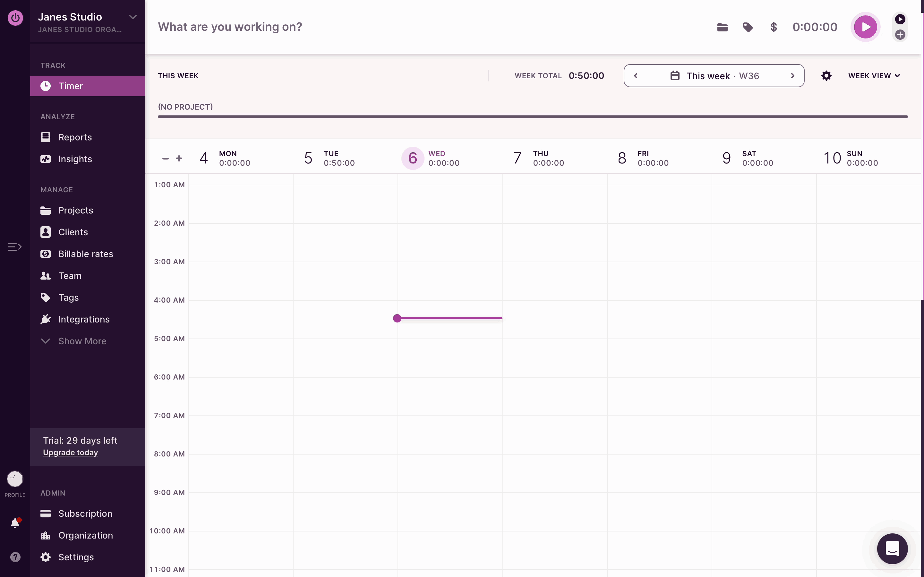The height and width of the screenshot is (577, 924).
Task: Select timer mode small play icon
Action: 900,19
